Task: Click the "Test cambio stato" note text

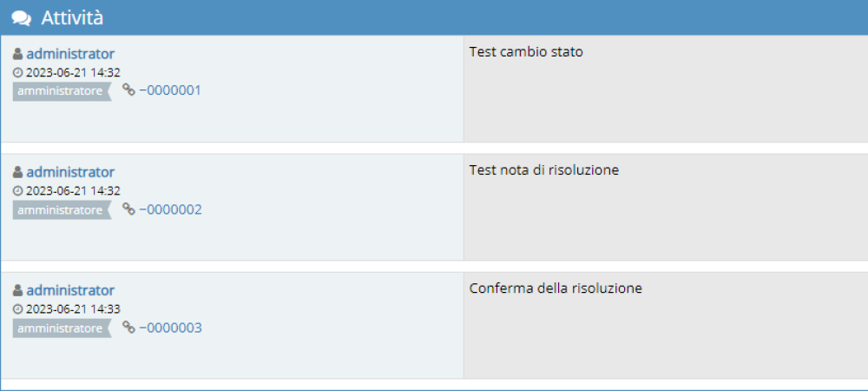Action: (x=526, y=52)
